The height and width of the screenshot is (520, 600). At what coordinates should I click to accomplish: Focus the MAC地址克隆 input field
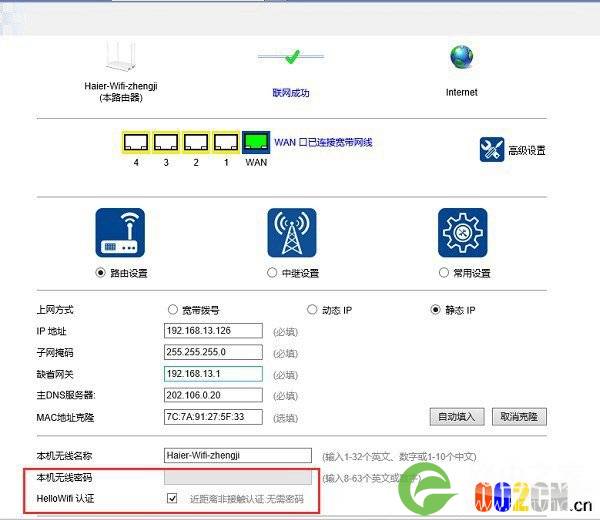point(213,417)
